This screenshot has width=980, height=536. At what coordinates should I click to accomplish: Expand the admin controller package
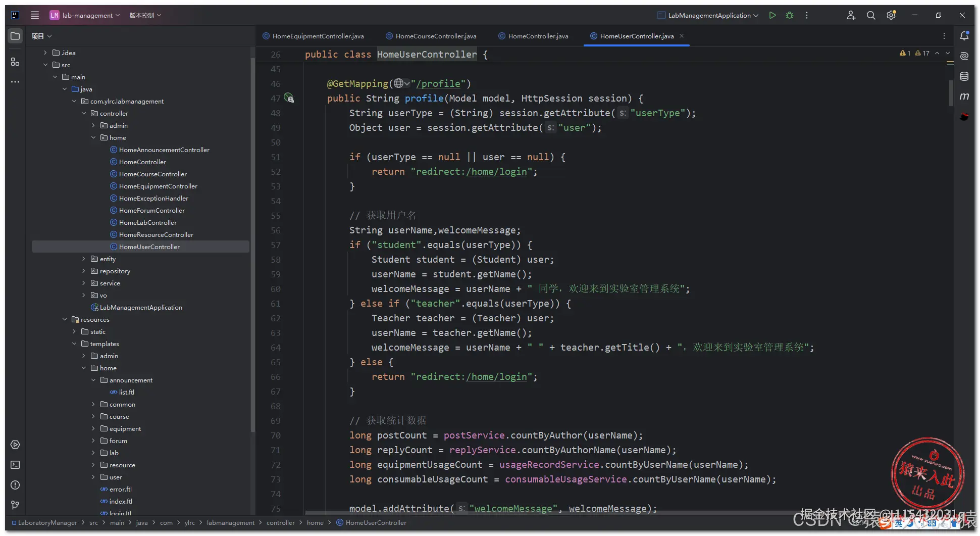(93, 125)
